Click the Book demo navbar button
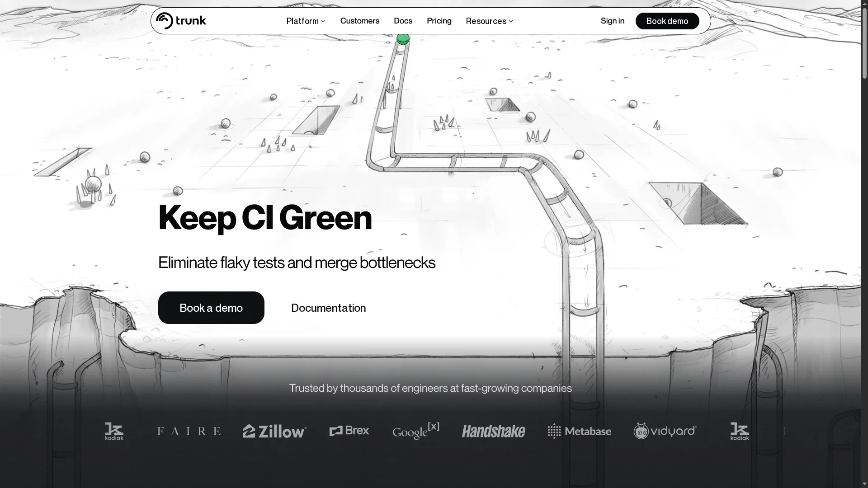The image size is (868, 488). [x=667, y=21]
